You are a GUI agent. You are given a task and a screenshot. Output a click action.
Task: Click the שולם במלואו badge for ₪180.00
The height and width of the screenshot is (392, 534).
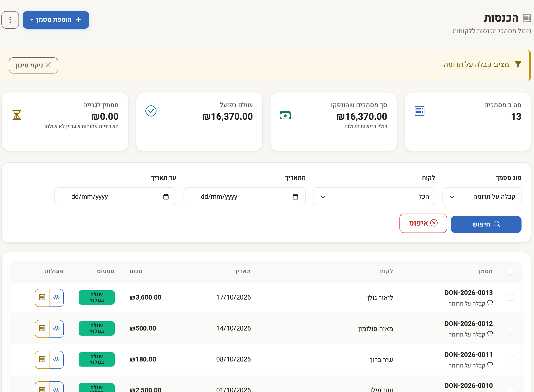[x=97, y=359]
